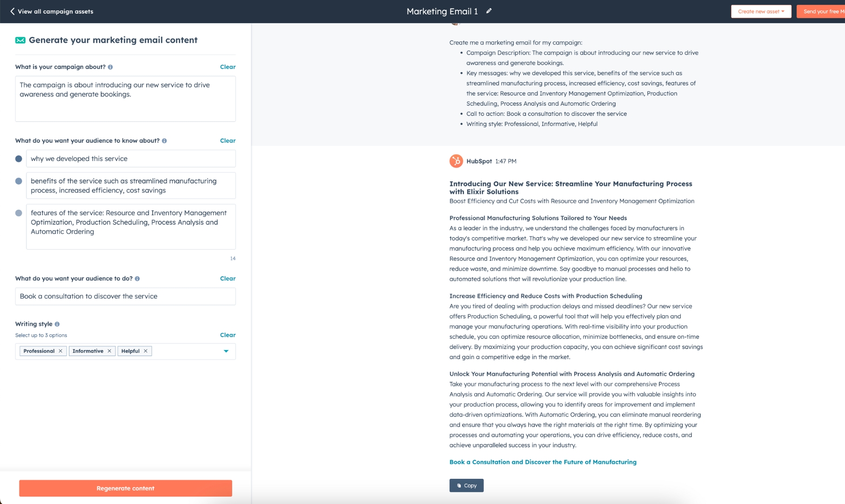
Task: Click the 'Boost Efficiency and Cut Costs' subtitle line
Action: [572, 201]
